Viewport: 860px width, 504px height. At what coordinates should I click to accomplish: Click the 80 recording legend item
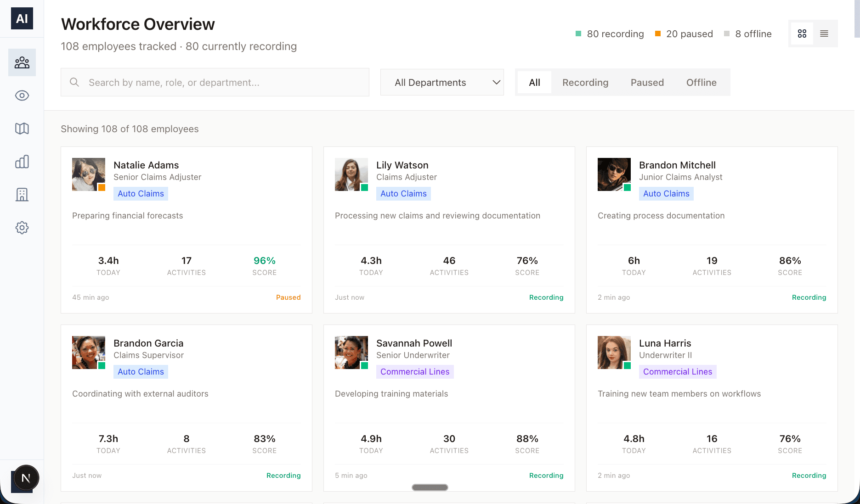[610, 34]
